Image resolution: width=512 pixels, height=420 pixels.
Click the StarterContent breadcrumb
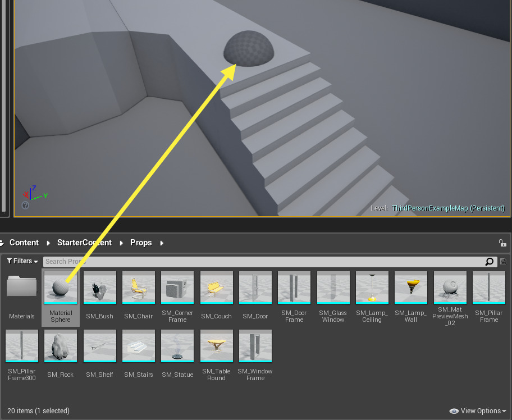point(84,243)
